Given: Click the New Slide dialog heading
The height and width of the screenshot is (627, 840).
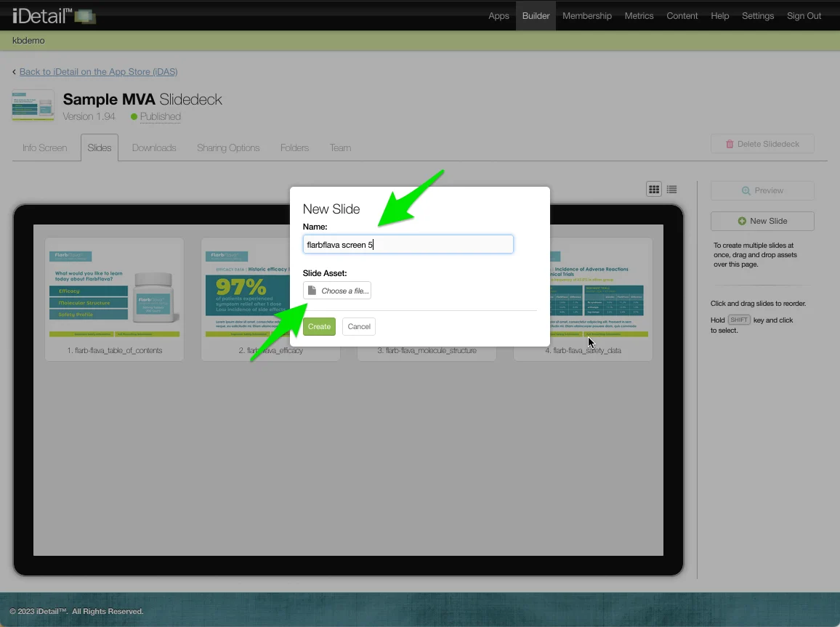Looking at the screenshot, I should point(331,209).
